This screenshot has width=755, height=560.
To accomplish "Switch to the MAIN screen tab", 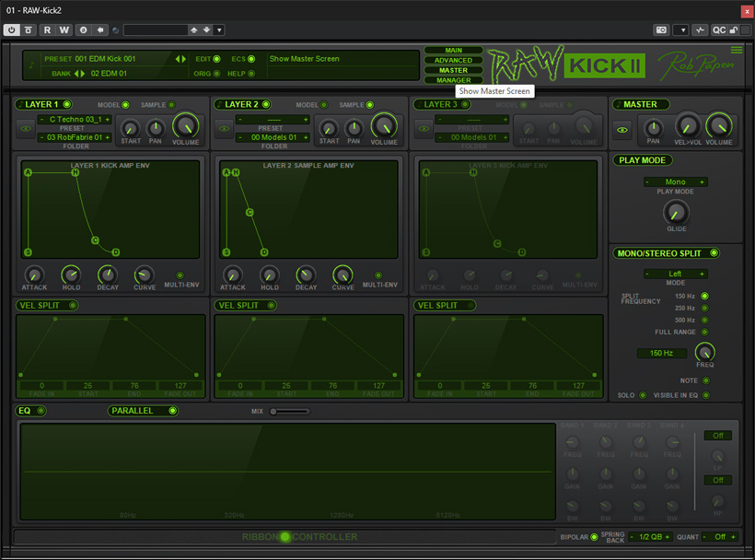I will pyautogui.click(x=453, y=50).
